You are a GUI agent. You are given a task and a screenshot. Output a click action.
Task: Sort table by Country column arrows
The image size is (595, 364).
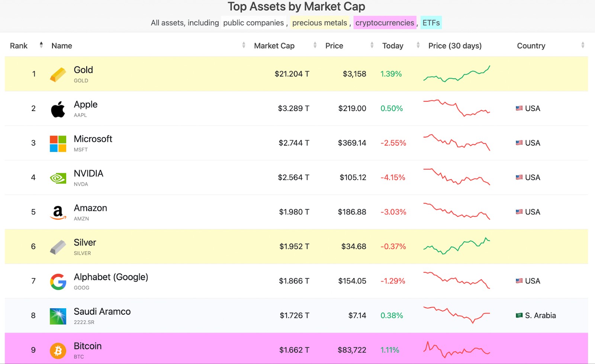[583, 45]
